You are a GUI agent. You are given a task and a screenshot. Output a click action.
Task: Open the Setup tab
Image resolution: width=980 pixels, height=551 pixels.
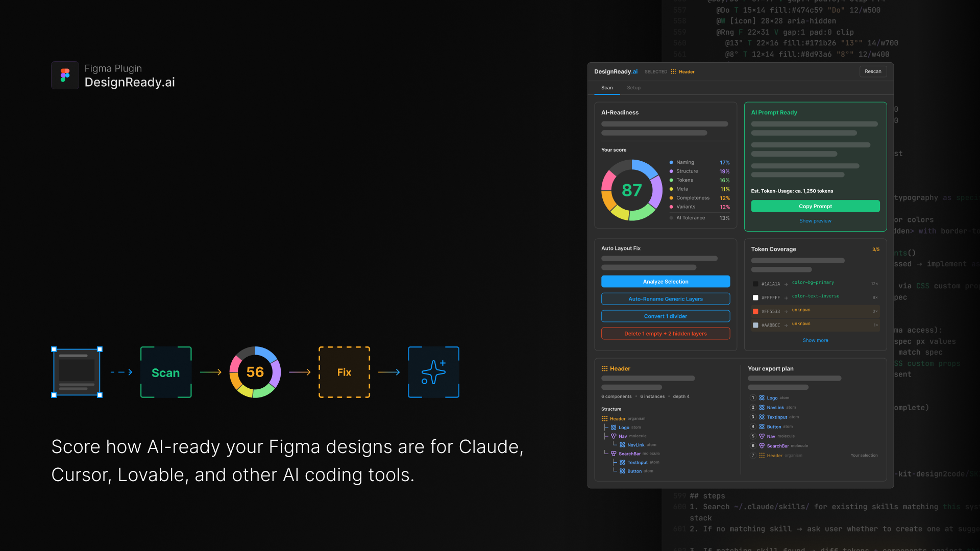click(x=633, y=88)
